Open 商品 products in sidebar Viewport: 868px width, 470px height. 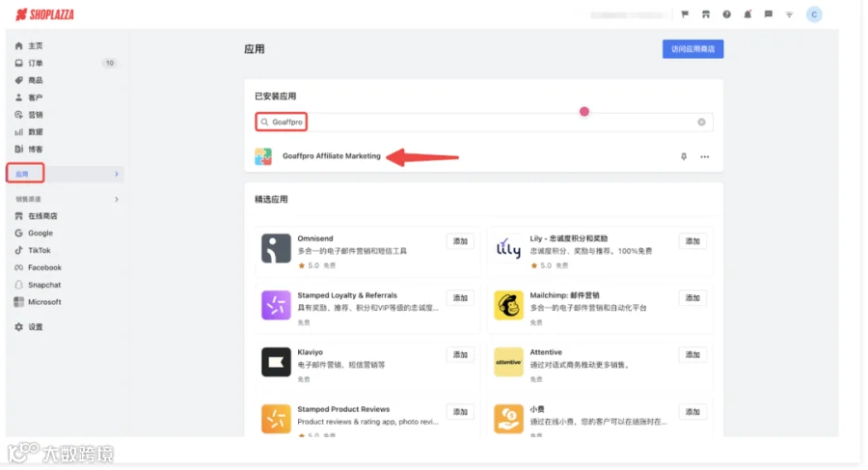coord(36,80)
